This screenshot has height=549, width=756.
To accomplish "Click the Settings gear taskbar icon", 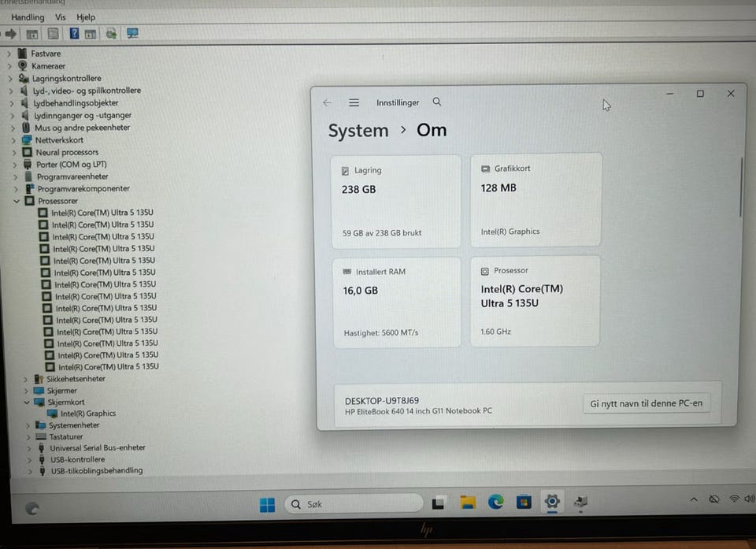I will click(x=552, y=502).
